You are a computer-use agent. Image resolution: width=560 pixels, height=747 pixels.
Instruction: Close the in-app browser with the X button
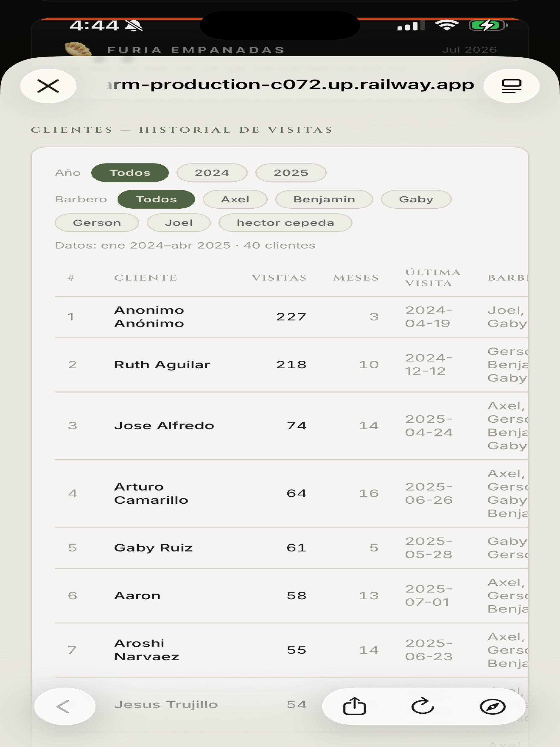(x=48, y=86)
